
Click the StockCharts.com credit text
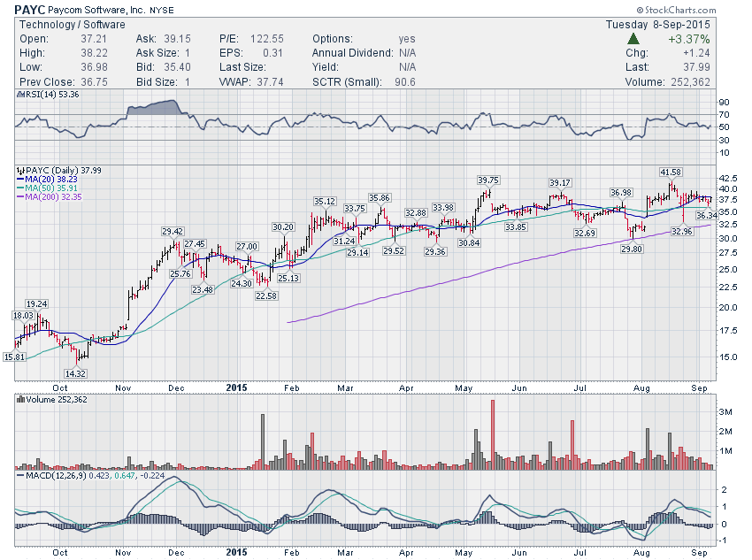click(x=676, y=10)
